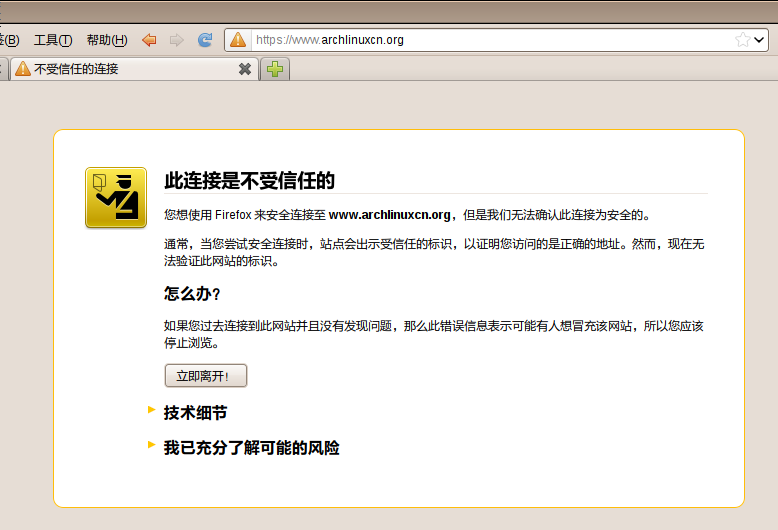Click the yellow passport officer warning image
The image size is (778, 530).
[116, 198]
